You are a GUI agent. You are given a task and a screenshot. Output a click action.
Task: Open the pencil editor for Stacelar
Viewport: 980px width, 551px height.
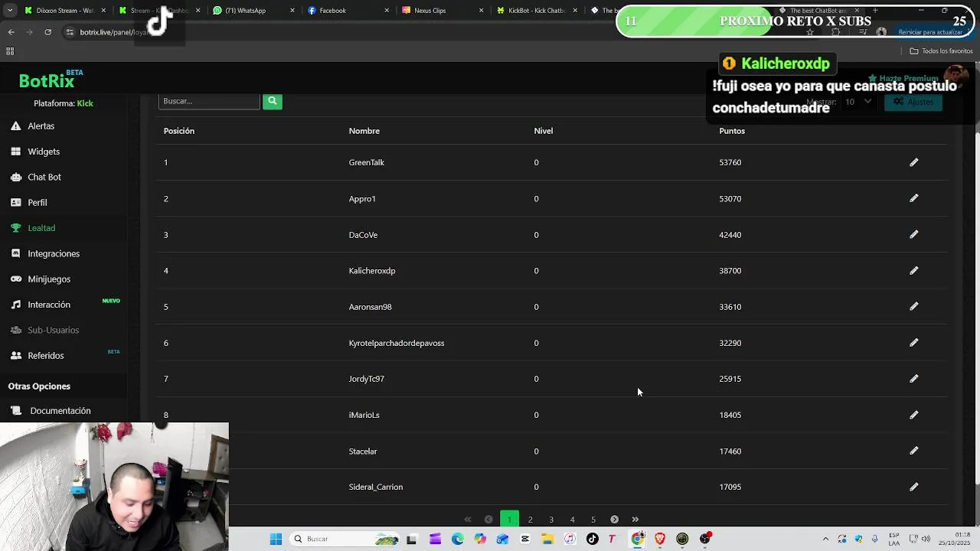(913, 451)
